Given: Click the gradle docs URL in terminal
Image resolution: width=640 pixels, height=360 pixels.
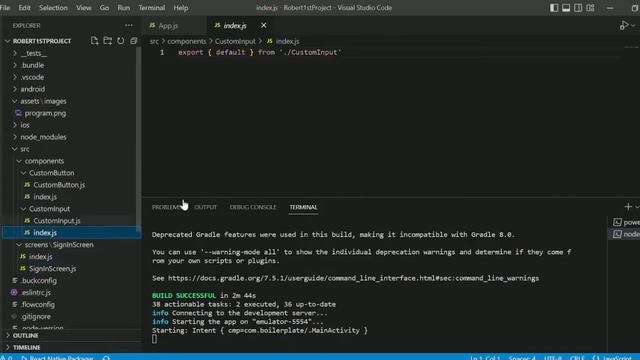Looking at the screenshot, I should click(x=353, y=278).
